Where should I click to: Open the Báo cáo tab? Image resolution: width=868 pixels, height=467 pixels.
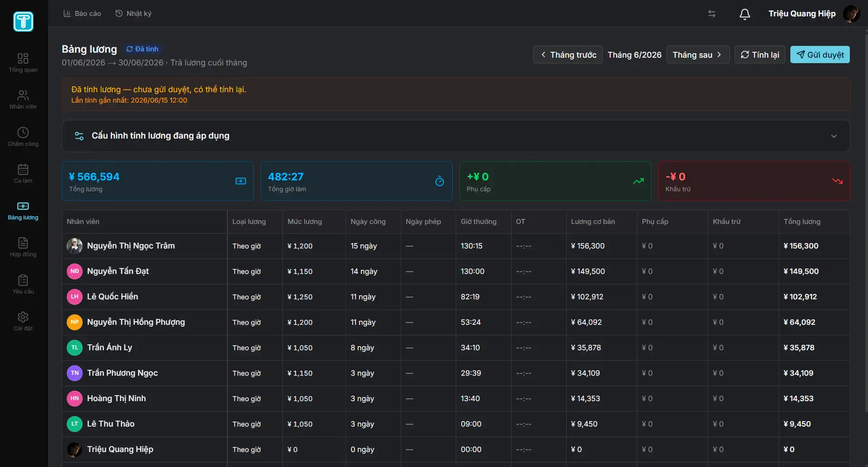[82, 14]
